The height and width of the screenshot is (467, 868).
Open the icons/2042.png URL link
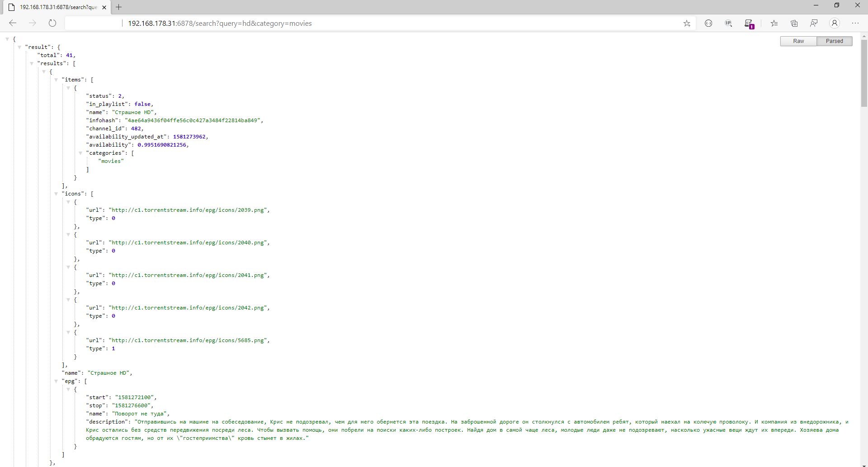pyautogui.click(x=188, y=308)
